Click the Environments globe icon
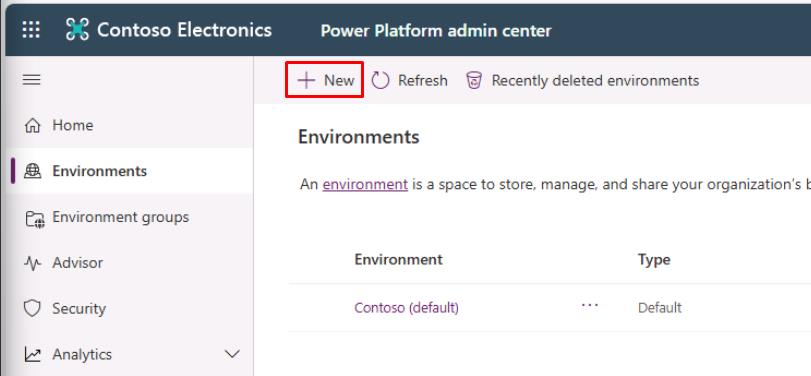The width and height of the screenshot is (811, 376). click(x=33, y=171)
